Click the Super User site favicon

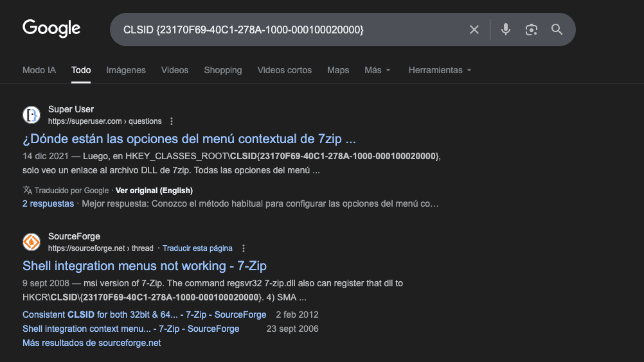click(31, 115)
